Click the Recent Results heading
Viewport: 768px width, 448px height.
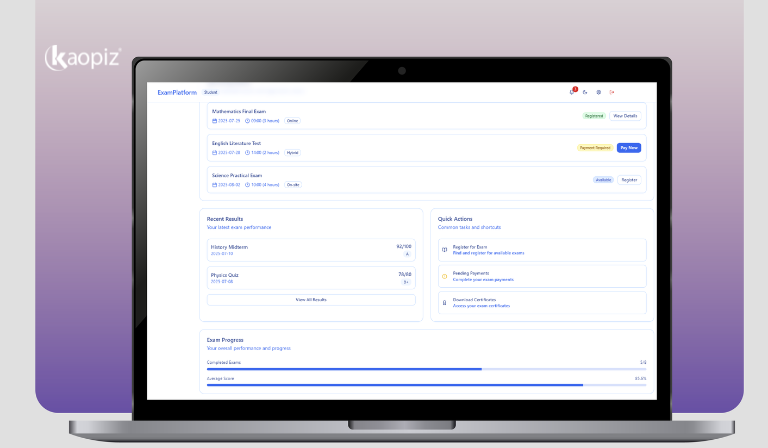(x=225, y=219)
